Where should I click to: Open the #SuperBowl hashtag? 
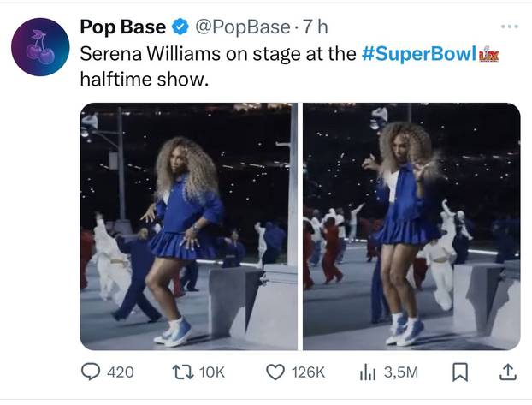tap(418, 53)
